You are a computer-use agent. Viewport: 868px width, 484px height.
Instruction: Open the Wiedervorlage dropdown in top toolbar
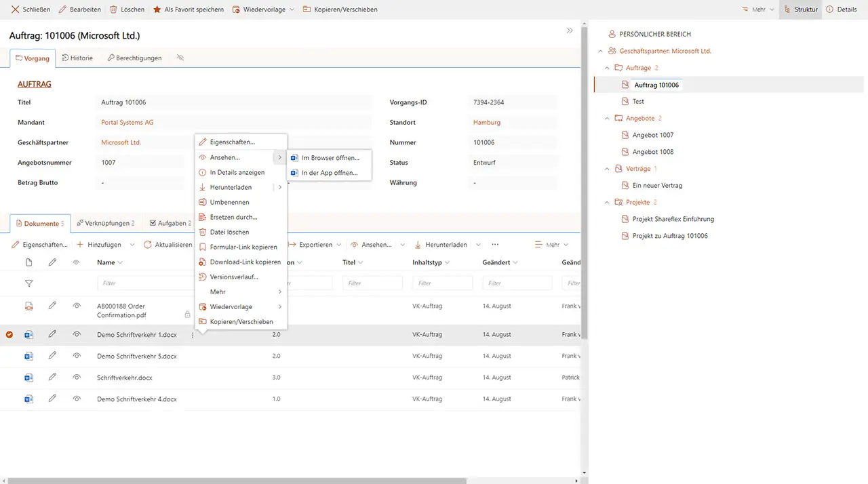click(x=292, y=9)
